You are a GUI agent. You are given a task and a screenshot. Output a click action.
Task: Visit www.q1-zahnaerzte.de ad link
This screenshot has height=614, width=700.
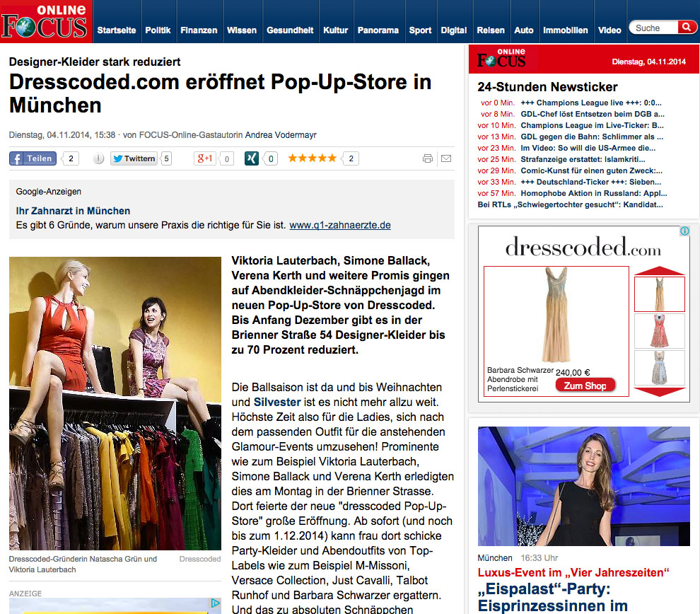tap(340, 225)
